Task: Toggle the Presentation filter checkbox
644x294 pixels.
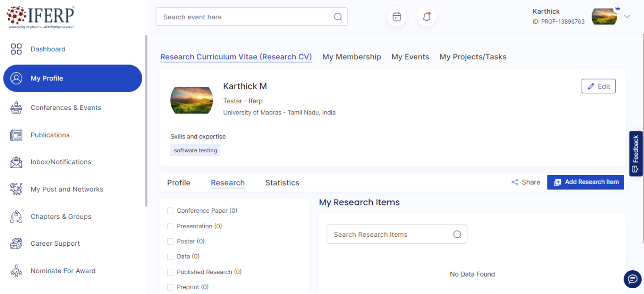Action: [x=170, y=226]
